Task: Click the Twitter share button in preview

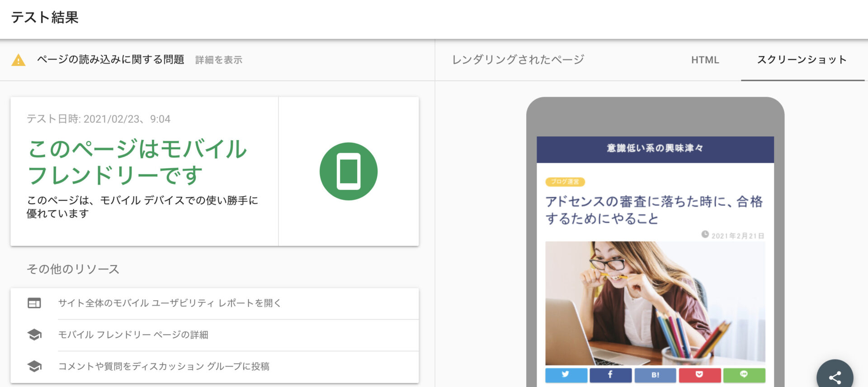Action: click(566, 375)
